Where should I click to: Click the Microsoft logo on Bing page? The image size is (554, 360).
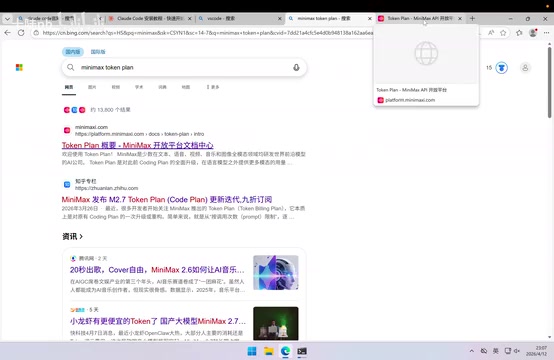[x=19, y=67]
